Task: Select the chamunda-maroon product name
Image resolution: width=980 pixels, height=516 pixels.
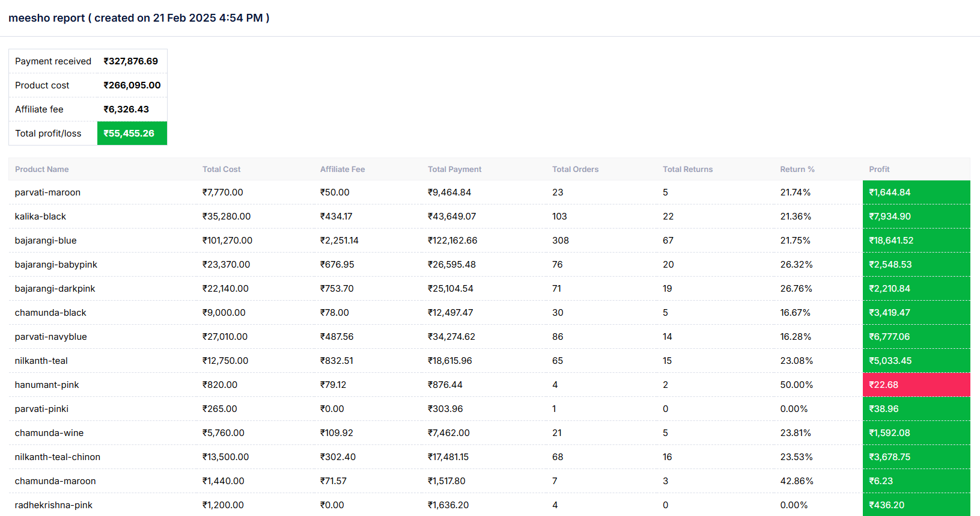Action: coord(55,481)
